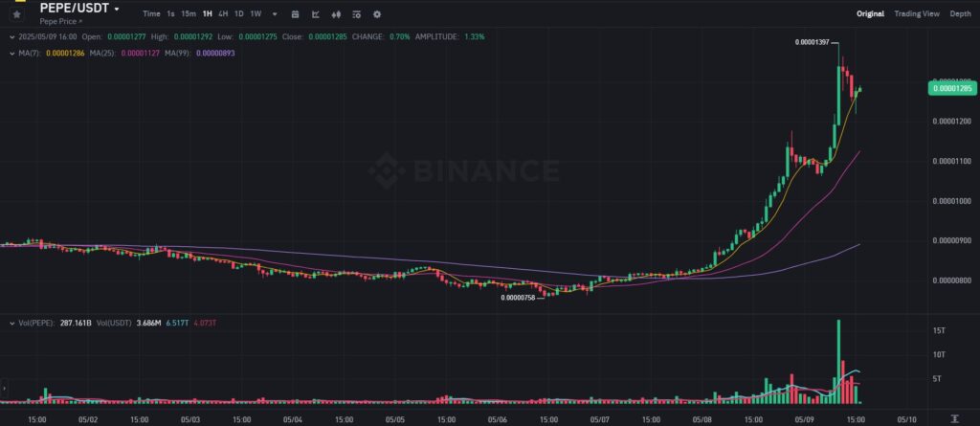Screen dimensions: 980x426
Task: Open chart settings gear icon
Action: pyautogui.click(x=376, y=14)
